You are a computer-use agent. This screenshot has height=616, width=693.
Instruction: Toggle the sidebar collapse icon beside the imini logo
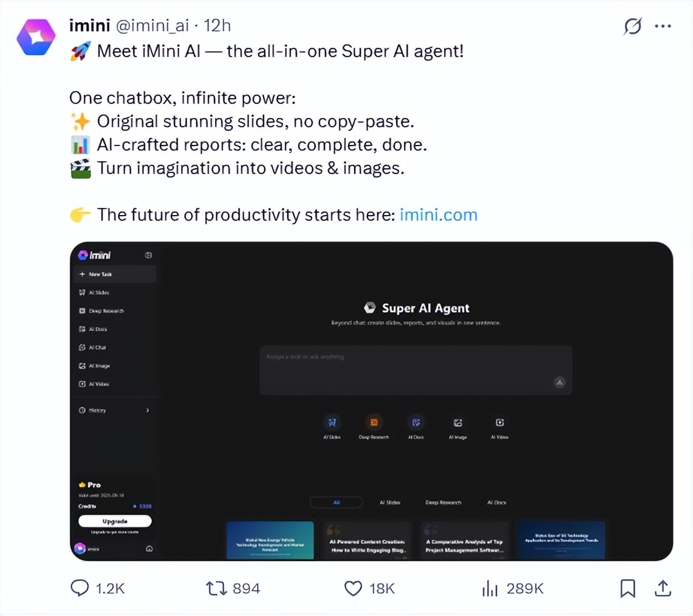tap(148, 255)
